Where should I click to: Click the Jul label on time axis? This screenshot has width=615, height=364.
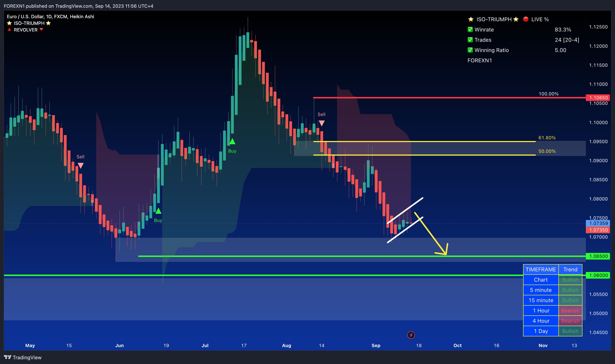tap(205, 345)
